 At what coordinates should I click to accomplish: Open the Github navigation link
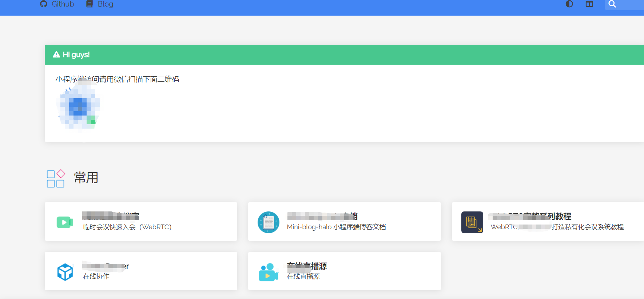click(63, 4)
